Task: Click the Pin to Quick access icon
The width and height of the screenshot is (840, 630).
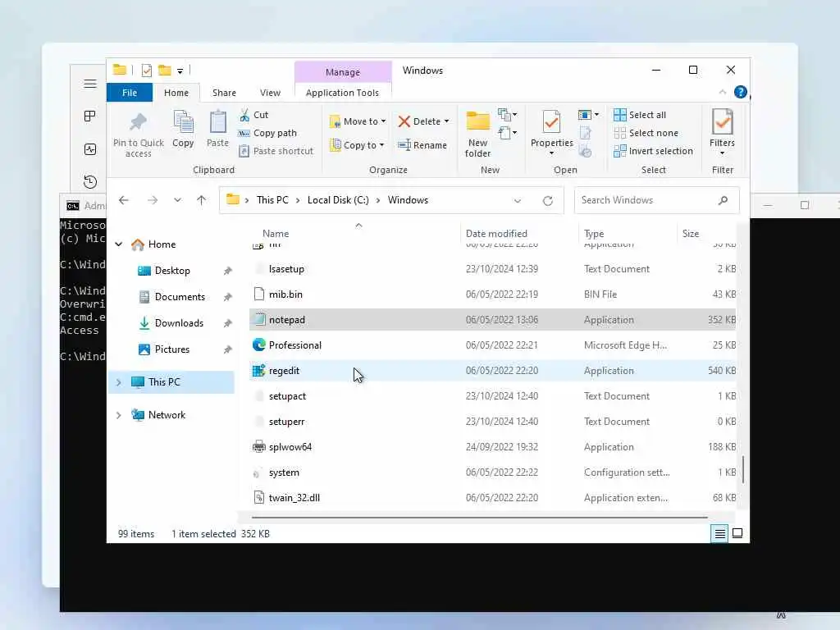Action: (138, 122)
